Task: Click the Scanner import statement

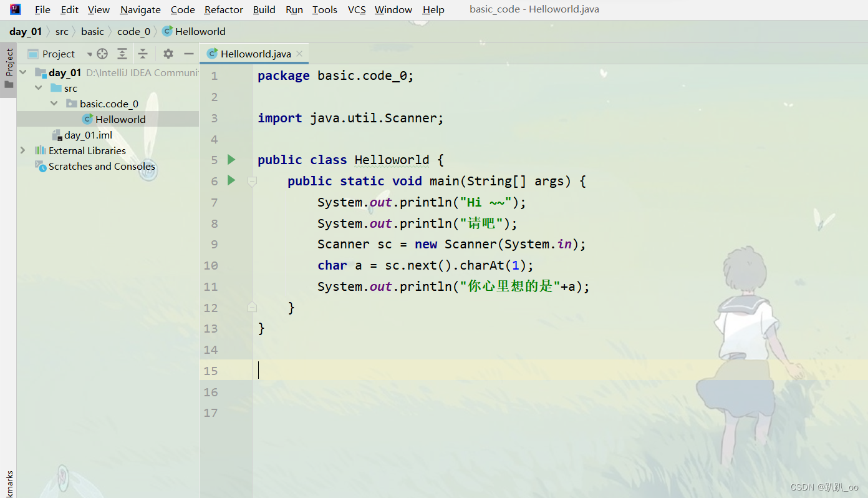Action: [350, 118]
